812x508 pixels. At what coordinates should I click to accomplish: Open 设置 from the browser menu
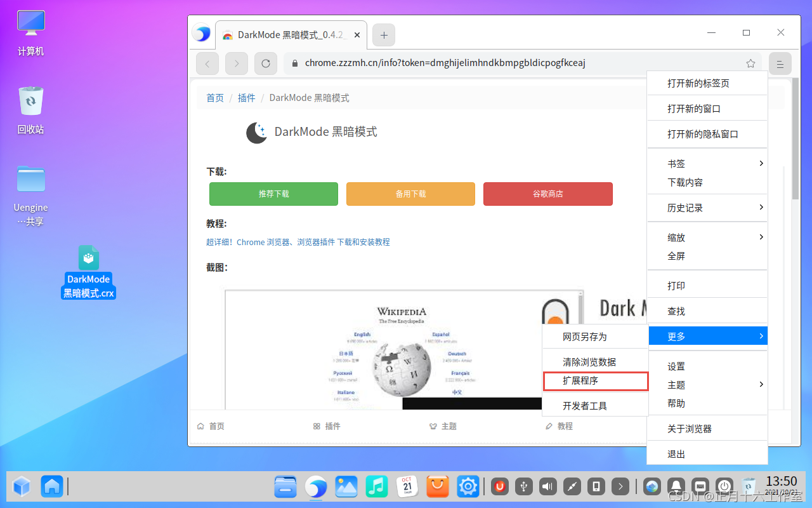point(707,366)
